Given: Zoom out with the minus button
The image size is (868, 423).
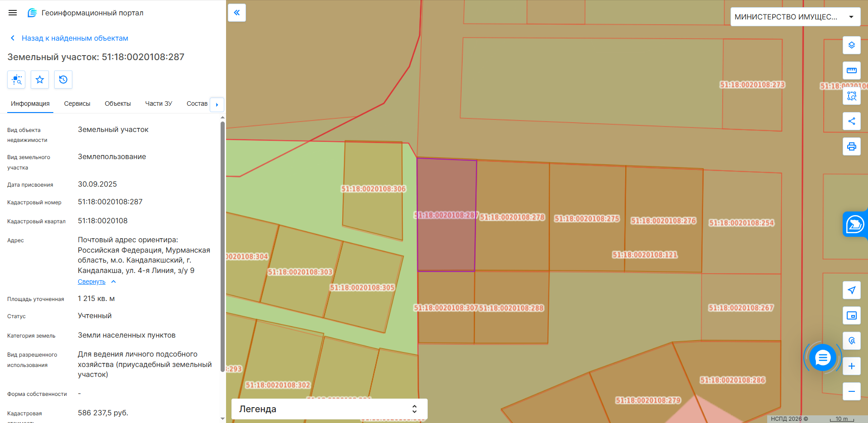Looking at the screenshot, I should click(x=852, y=391).
